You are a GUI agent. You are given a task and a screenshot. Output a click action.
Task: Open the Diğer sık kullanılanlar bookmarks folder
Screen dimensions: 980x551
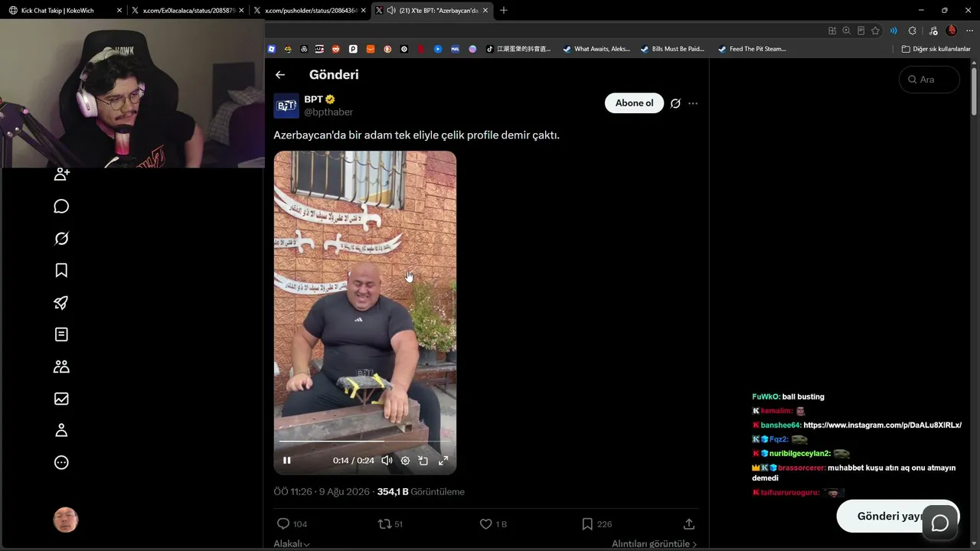(936, 49)
